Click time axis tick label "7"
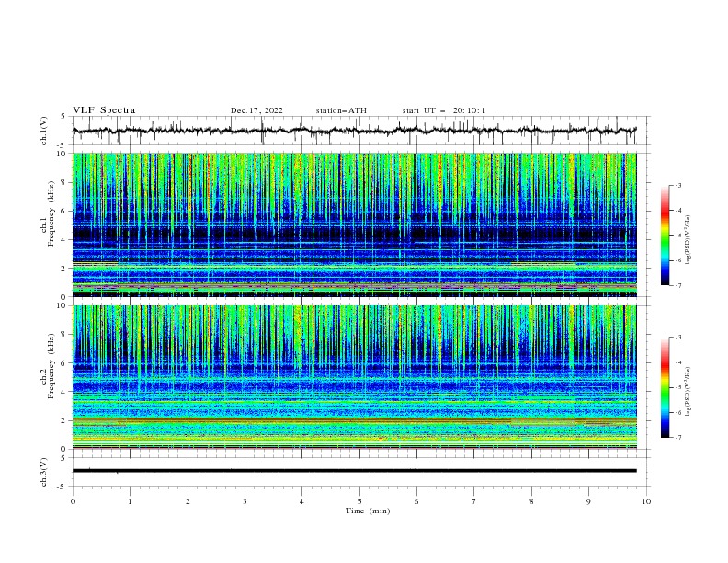This screenshot has width=728, height=563. [x=474, y=501]
